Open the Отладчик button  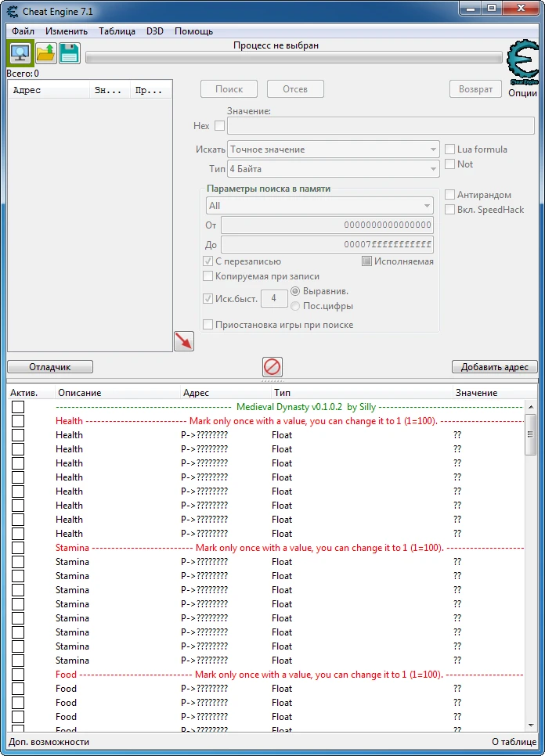50,367
